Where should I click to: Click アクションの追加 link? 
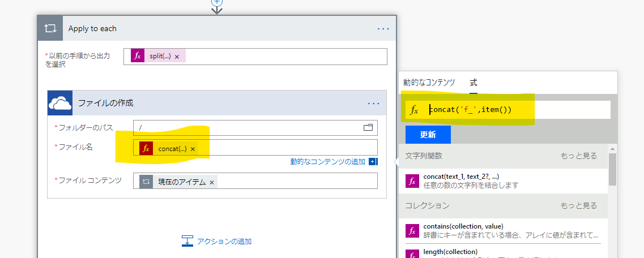coord(224,241)
